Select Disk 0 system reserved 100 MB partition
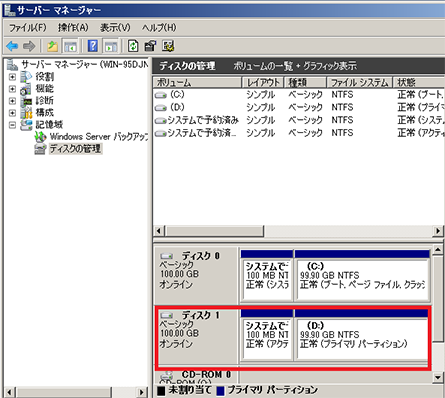445x398 pixels. click(x=267, y=275)
